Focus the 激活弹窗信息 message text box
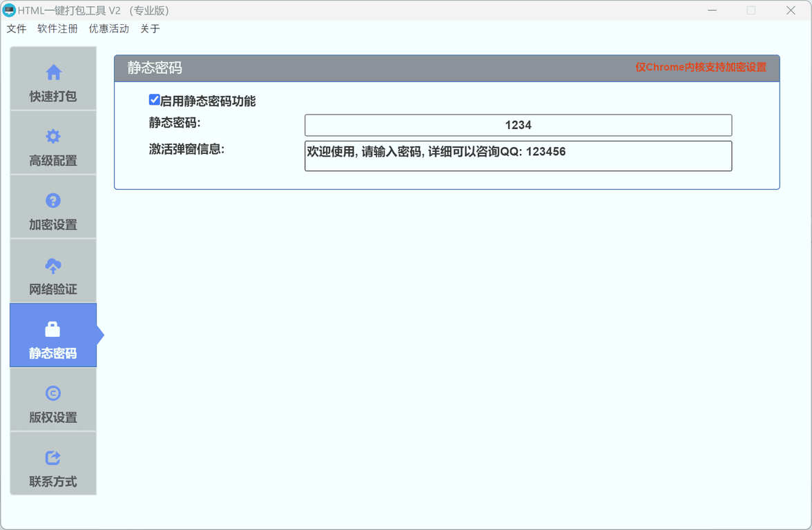The image size is (812, 530). (518, 156)
